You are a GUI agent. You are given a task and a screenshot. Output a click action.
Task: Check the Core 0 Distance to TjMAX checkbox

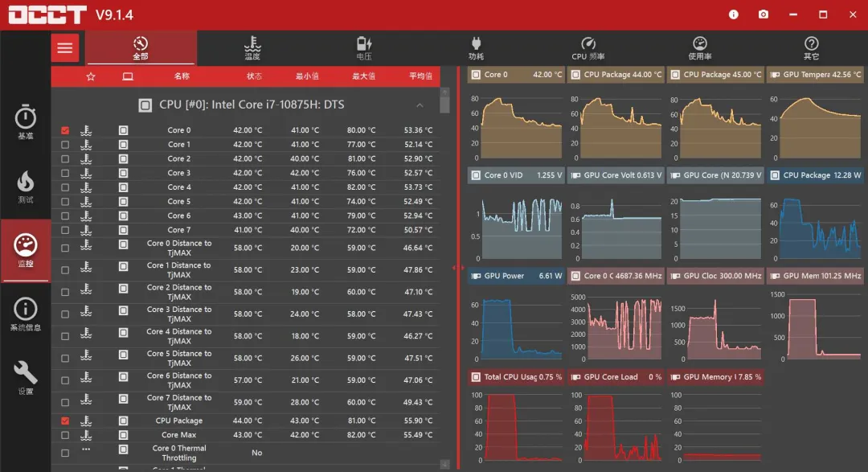[65, 248]
